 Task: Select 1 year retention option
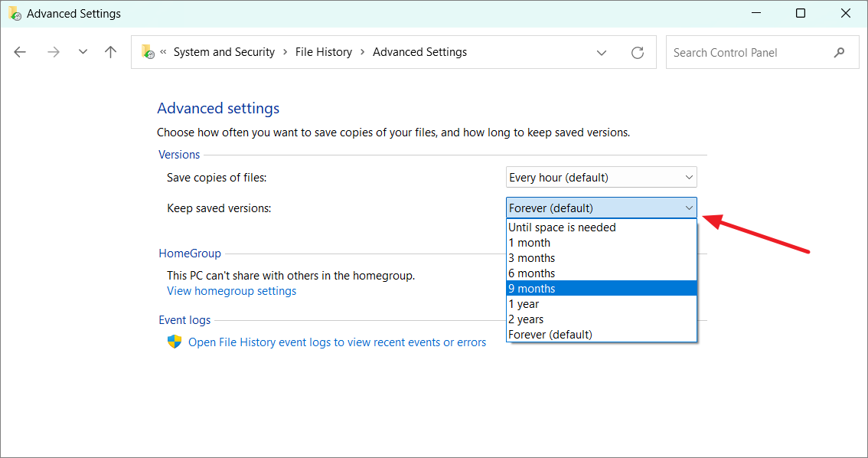point(601,304)
